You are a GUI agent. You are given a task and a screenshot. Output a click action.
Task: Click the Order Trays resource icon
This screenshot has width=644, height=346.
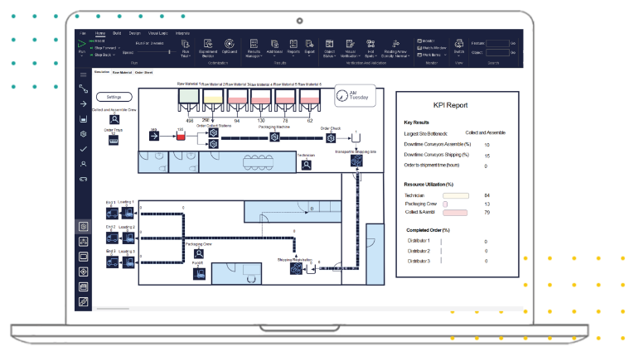click(114, 140)
